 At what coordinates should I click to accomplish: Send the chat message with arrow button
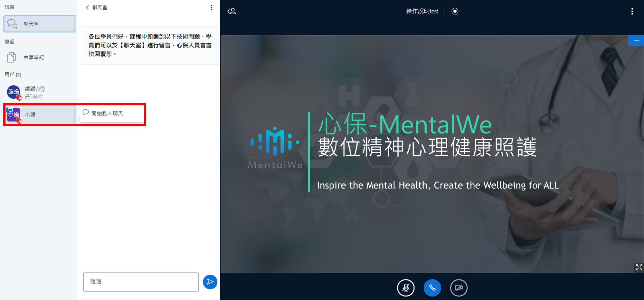210,282
